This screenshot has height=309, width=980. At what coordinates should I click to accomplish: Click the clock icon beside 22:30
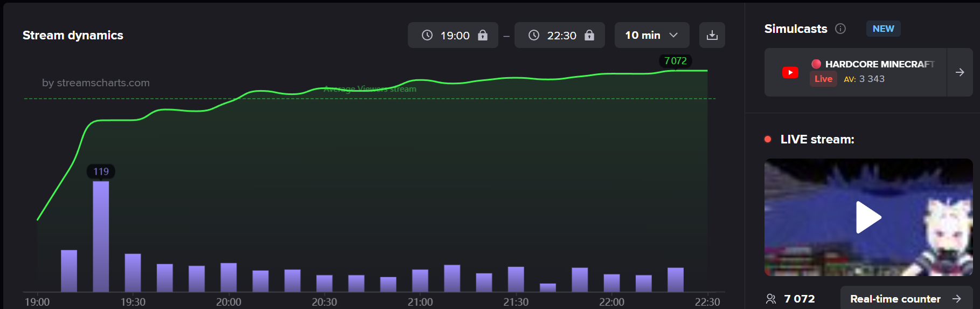534,35
